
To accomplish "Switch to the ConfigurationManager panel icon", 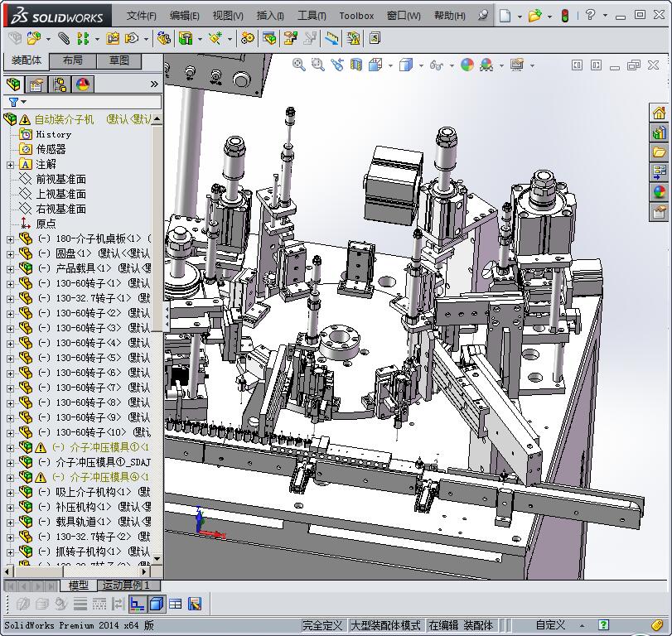I will coord(60,84).
